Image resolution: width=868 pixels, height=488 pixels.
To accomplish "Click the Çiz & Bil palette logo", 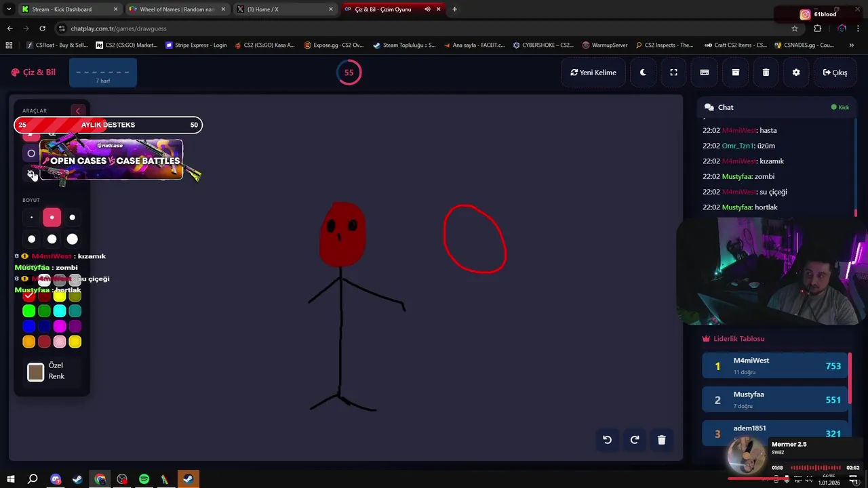I will tap(33, 73).
